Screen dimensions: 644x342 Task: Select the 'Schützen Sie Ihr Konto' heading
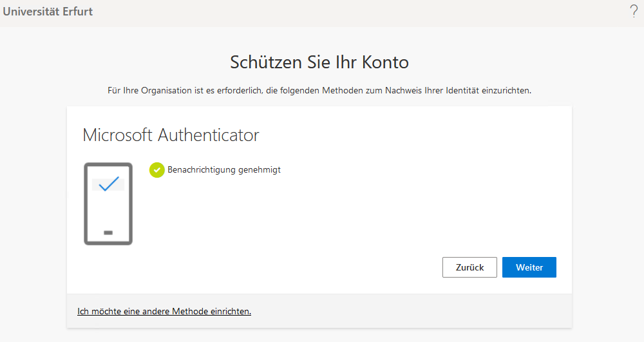pyautogui.click(x=319, y=62)
